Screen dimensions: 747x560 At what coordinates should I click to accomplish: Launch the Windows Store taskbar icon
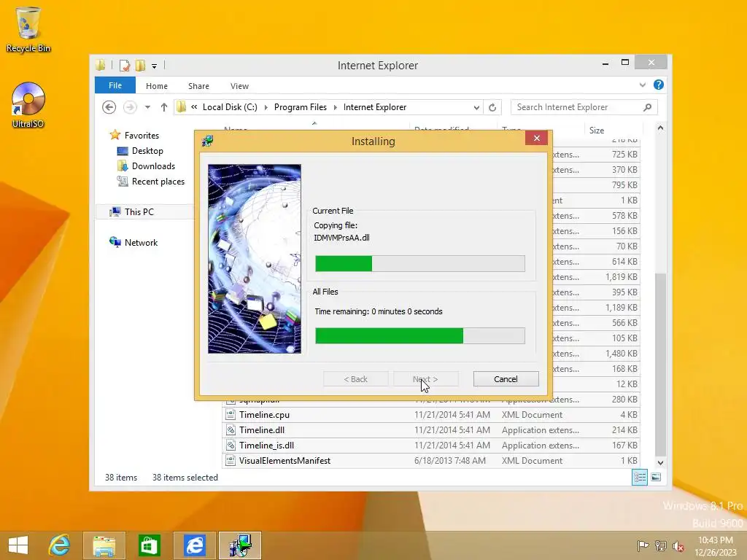[x=149, y=545]
